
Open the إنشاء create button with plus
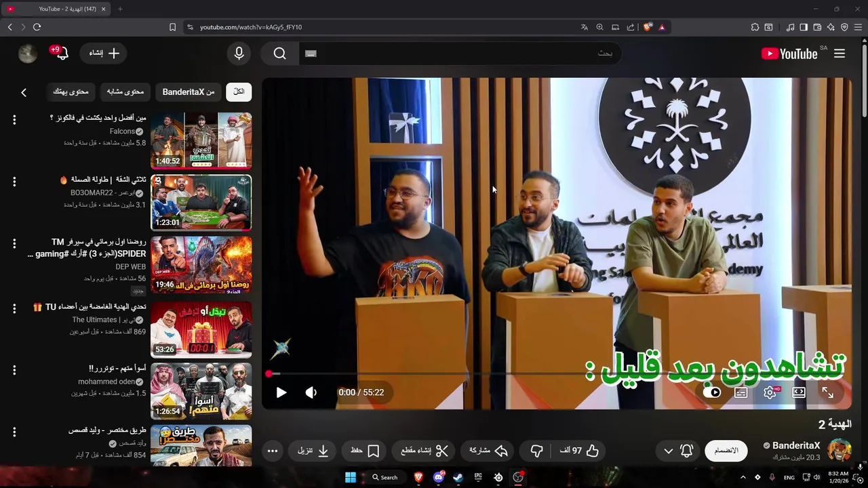click(104, 54)
